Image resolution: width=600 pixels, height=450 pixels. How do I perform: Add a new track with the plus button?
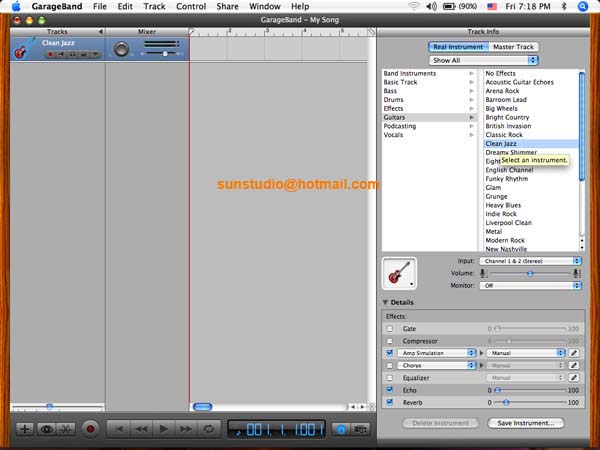(25, 429)
